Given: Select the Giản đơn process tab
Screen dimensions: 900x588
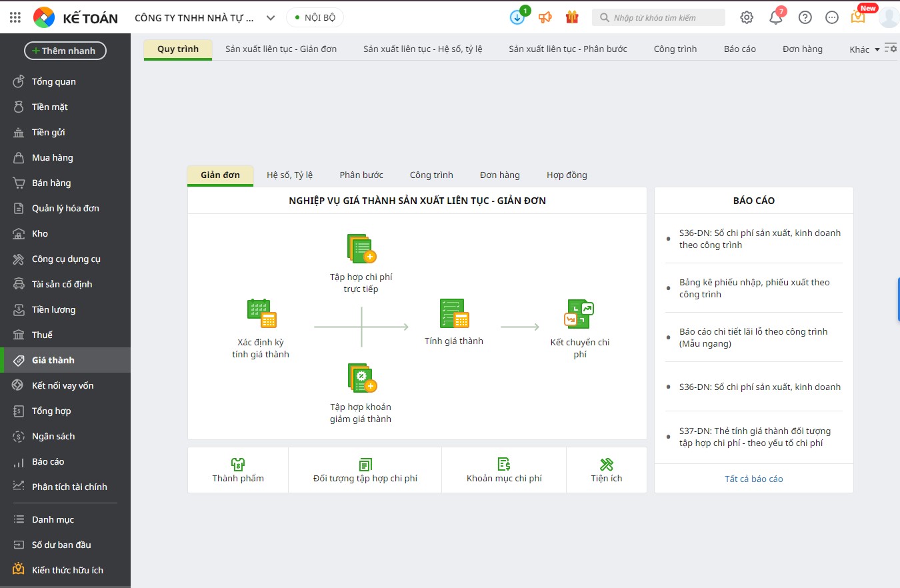Looking at the screenshot, I should click(220, 175).
